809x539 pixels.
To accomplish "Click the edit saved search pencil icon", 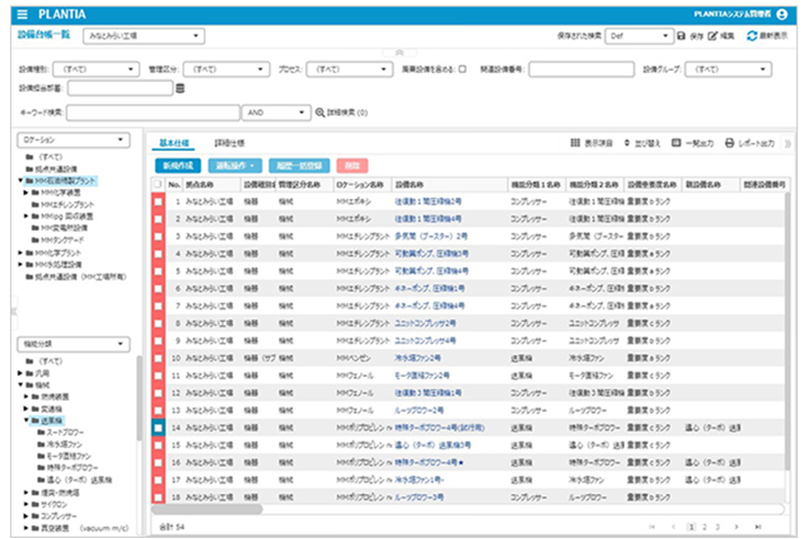I will coord(713,36).
